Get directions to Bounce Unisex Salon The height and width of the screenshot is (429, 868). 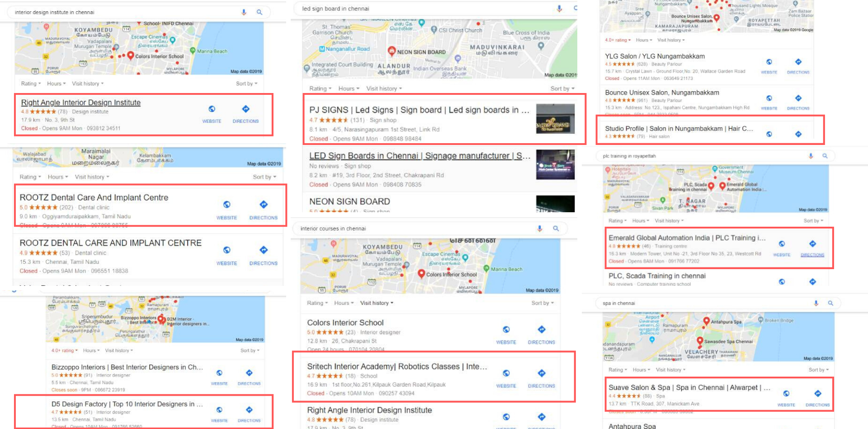(798, 98)
